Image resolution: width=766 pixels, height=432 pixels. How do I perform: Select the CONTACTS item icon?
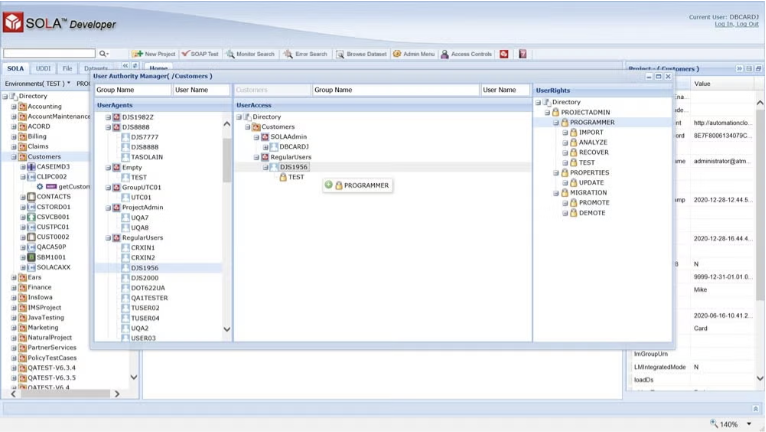coord(31,197)
